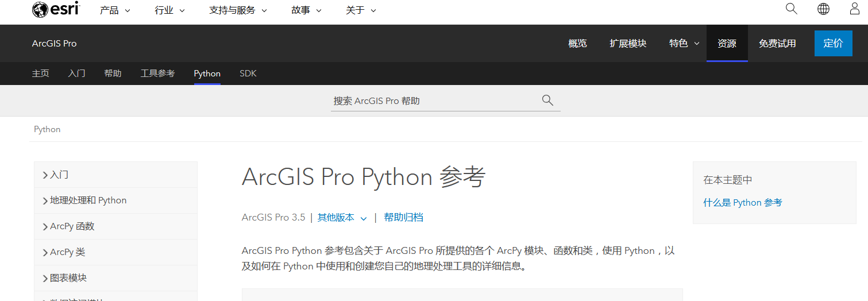The width and height of the screenshot is (868, 301).
Task: Click the ArcGIS Pro Python 参考 heading
Action: tap(364, 177)
